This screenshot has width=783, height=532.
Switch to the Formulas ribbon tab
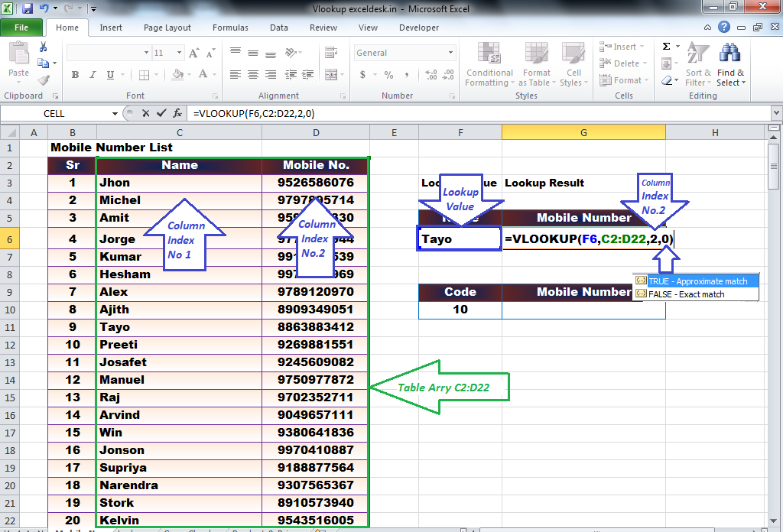[x=230, y=28]
